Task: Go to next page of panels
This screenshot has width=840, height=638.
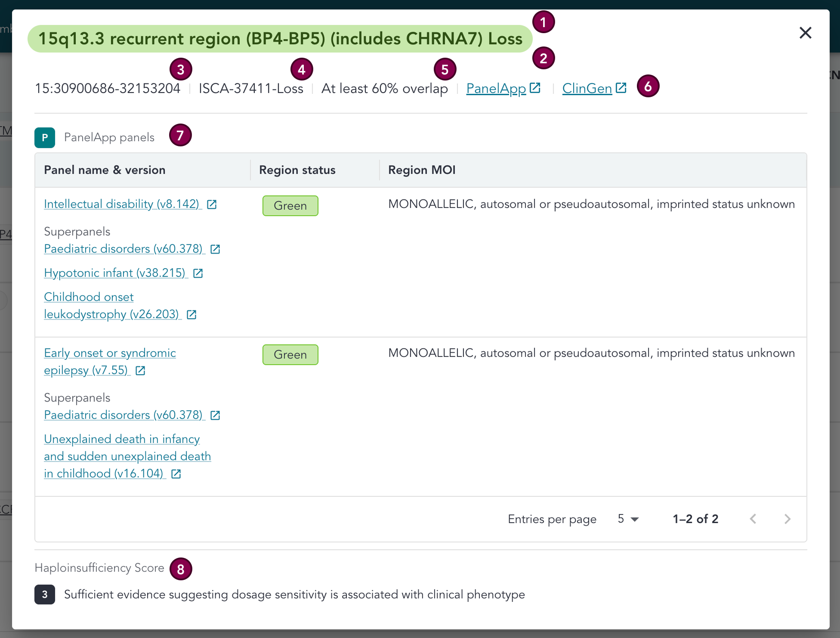Action: 787,519
